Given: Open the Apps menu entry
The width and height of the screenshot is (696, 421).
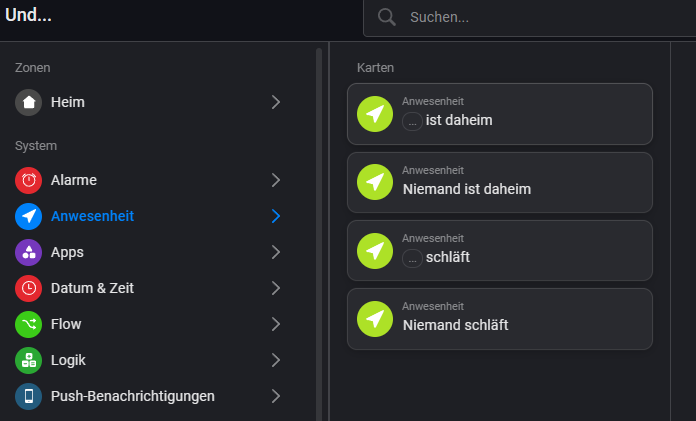Looking at the screenshot, I should (67, 252).
